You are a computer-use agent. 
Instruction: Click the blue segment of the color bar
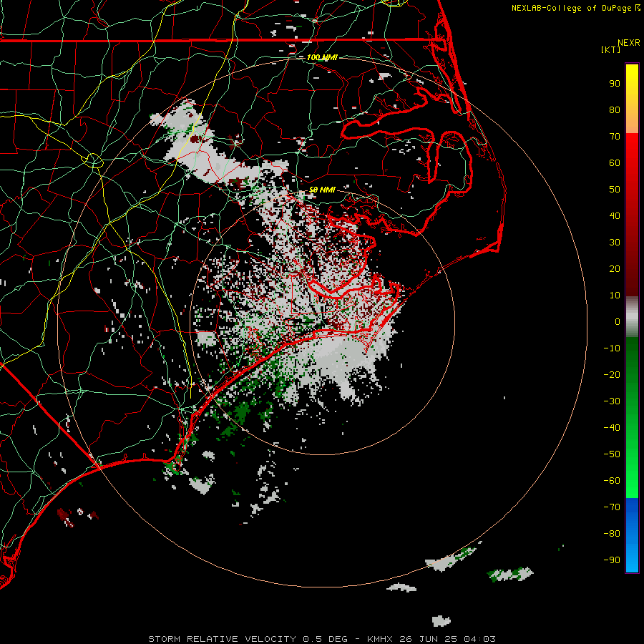pos(632,535)
